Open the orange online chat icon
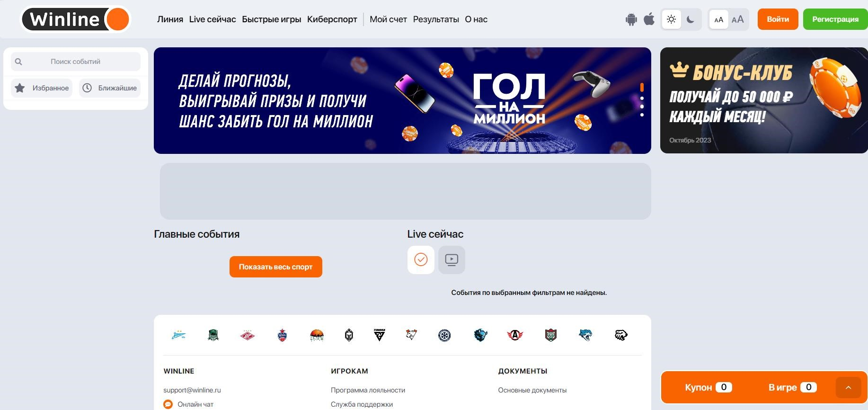The height and width of the screenshot is (410, 868). coord(168,404)
